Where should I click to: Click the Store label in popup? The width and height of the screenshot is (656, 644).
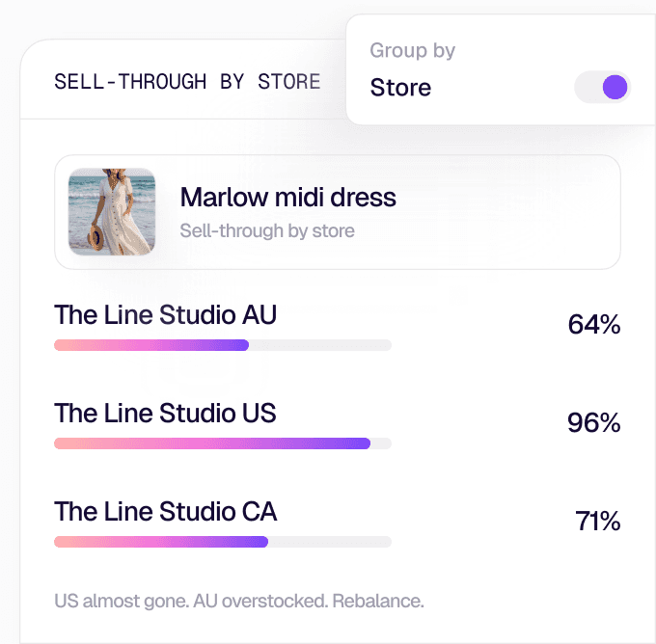pyautogui.click(x=400, y=88)
